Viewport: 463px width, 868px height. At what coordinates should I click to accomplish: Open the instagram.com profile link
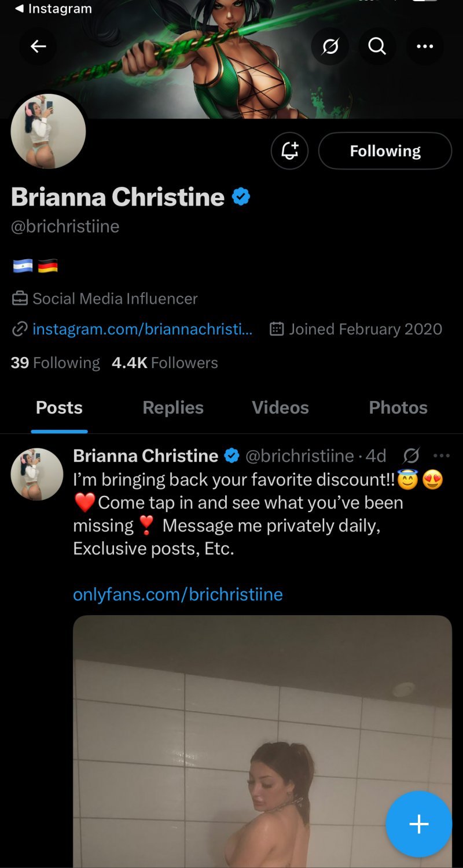tap(142, 329)
